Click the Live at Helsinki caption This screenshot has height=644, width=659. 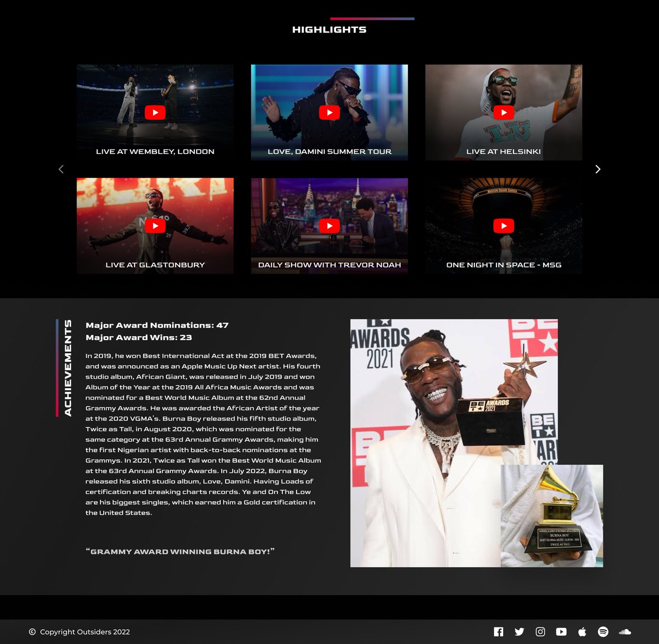pos(504,152)
